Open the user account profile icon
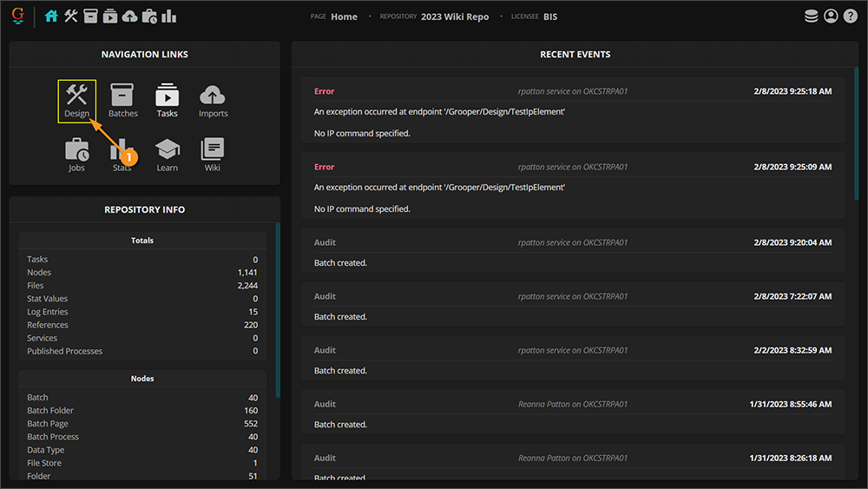Image resolution: width=868 pixels, height=489 pixels. (831, 16)
